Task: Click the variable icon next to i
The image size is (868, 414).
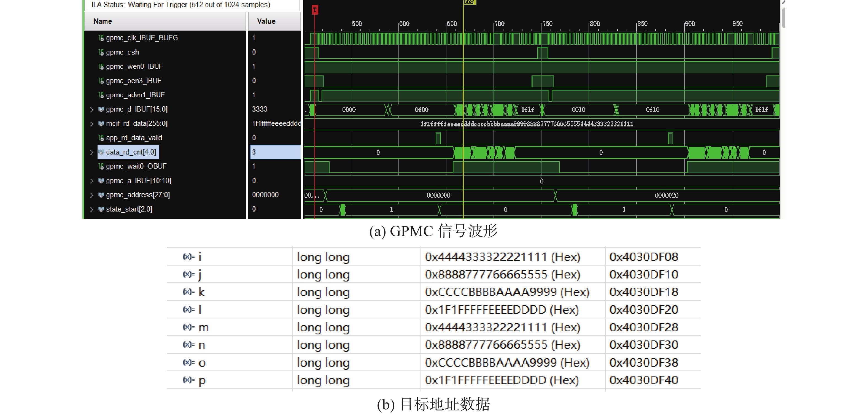Action: point(189,257)
